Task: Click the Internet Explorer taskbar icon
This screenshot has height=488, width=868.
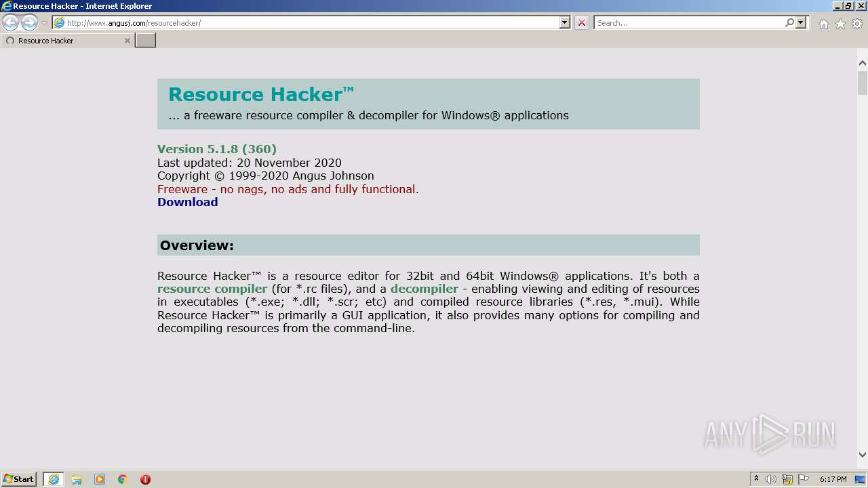Action: click(54, 479)
